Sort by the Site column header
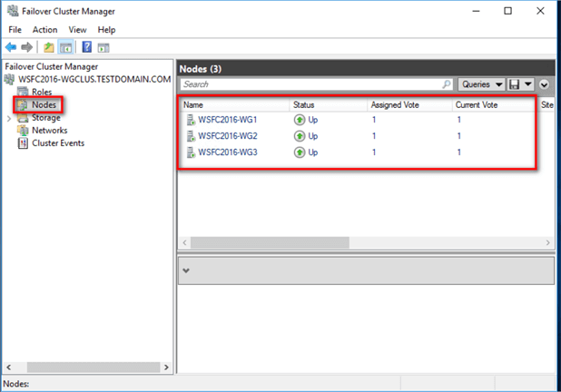Image resolution: width=561 pixels, height=392 pixels. [x=547, y=104]
